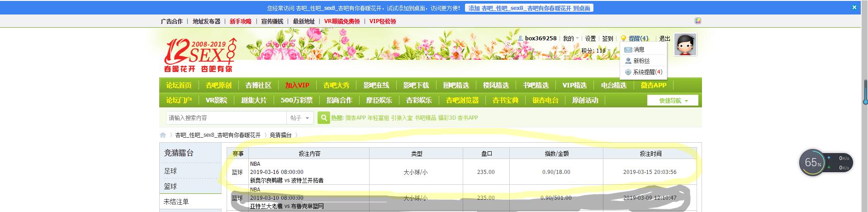Click the VR眼镜免费领 link
Viewport: 868px width, 212px height.
pyautogui.click(x=342, y=21)
